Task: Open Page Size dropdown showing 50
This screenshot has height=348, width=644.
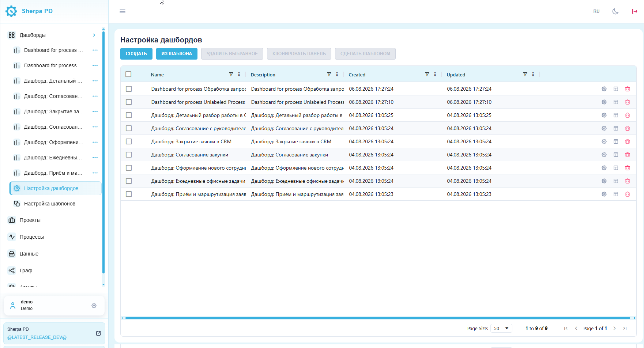Action: pos(501,328)
